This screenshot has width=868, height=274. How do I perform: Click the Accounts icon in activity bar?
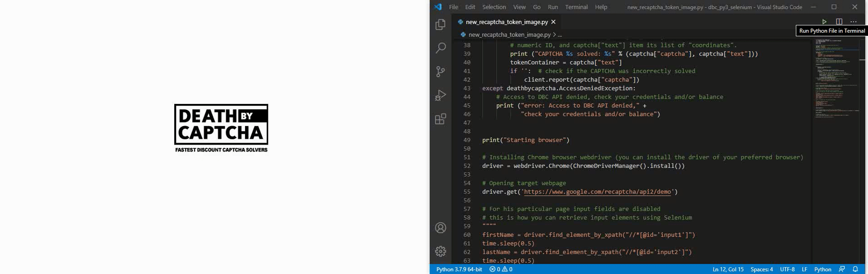click(x=440, y=228)
